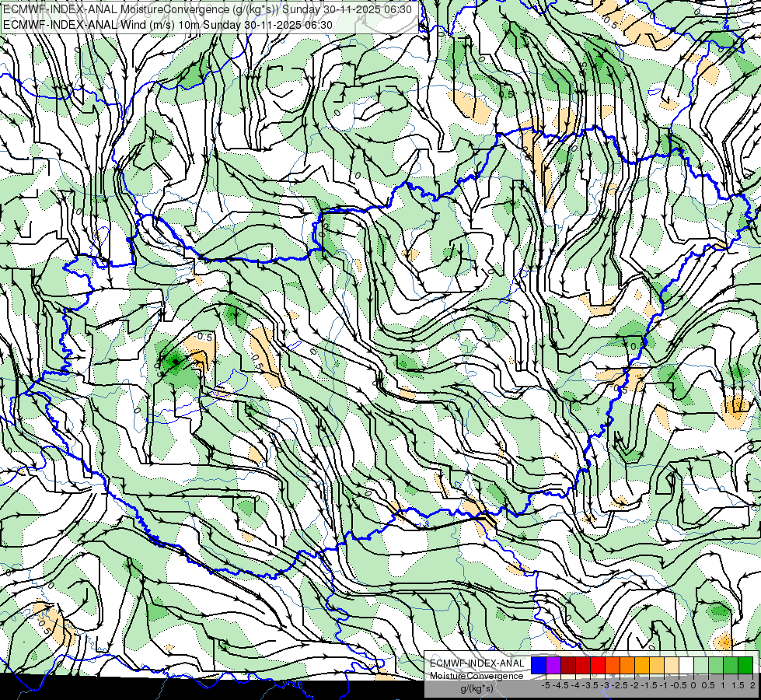Pick the pale peach legend swatch
761x700 pixels.
(672, 665)
